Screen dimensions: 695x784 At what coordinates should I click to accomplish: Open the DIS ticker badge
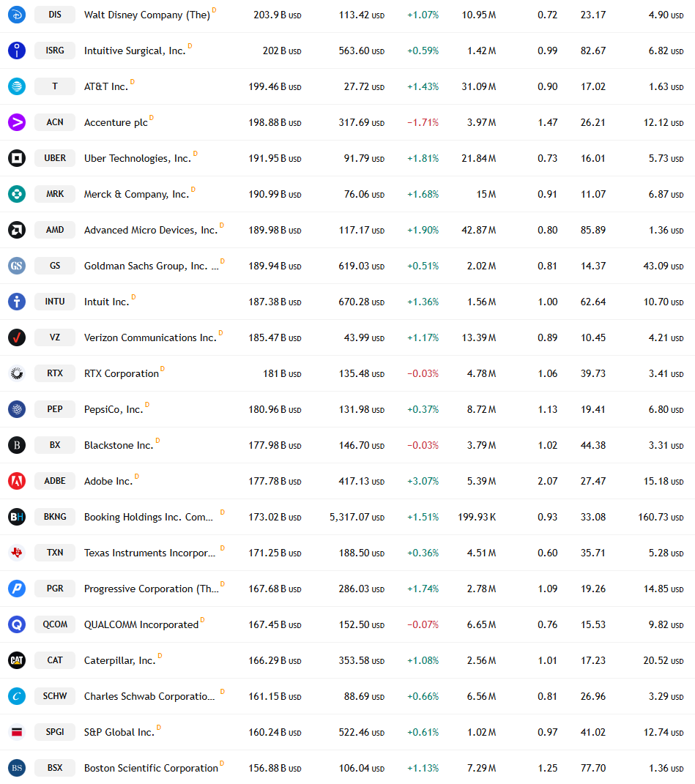pyautogui.click(x=55, y=15)
